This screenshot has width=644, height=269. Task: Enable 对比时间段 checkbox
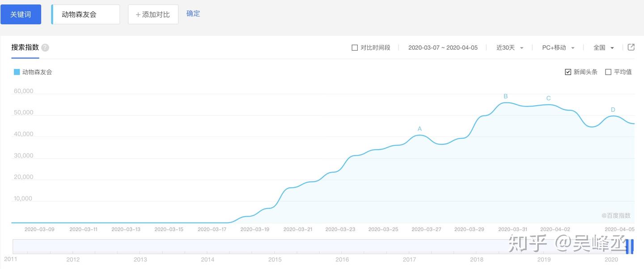click(x=355, y=47)
